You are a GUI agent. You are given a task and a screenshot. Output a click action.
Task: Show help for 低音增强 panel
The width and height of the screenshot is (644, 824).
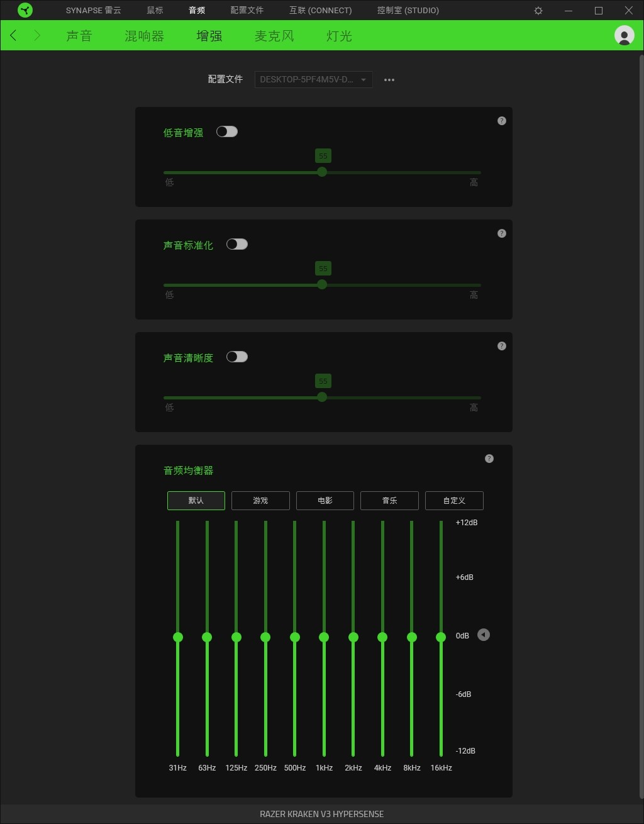(502, 121)
